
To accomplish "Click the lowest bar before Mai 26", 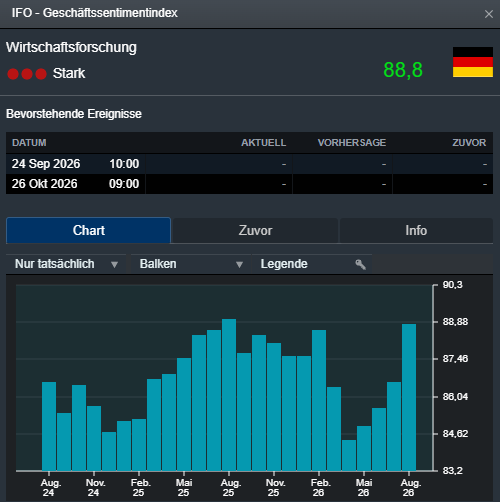I will point(349,455).
